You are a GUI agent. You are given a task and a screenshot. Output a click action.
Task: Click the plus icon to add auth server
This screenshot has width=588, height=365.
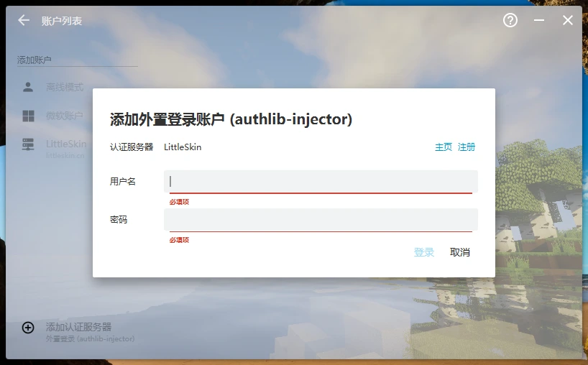(28, 328)
